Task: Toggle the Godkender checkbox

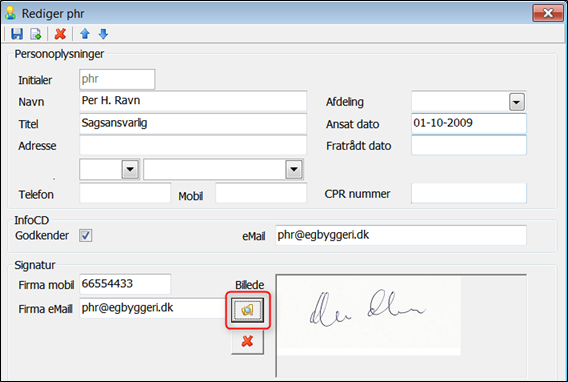Action: pos(86,236)
